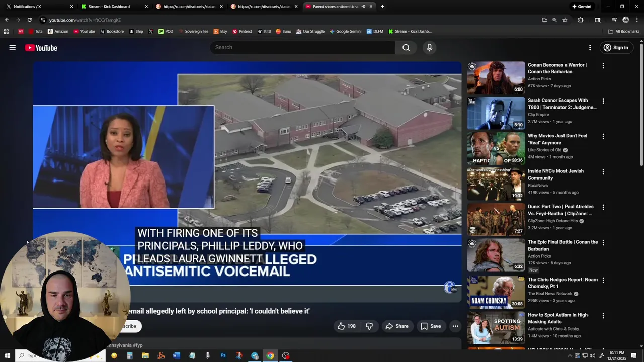Open Dune: Part Two video options menu
The height and width of the screenshot is (362, 644).
tap(603, 207)
